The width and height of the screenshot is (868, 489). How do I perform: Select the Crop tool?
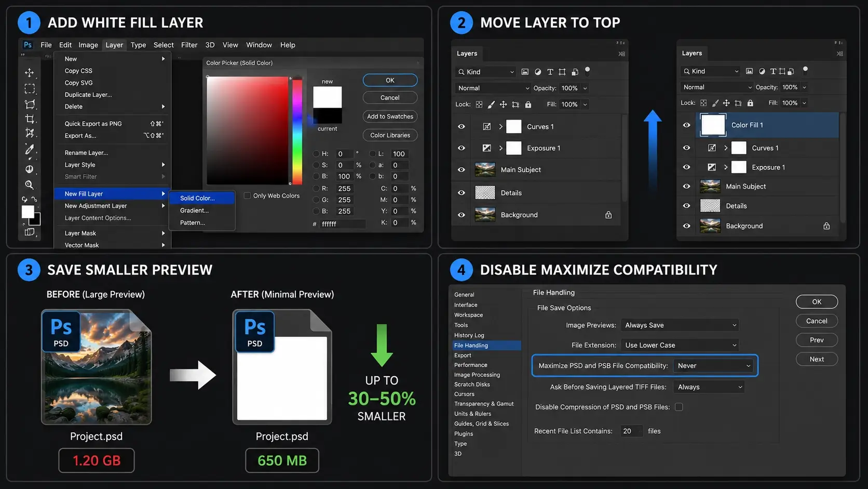[x=30, y=118]
